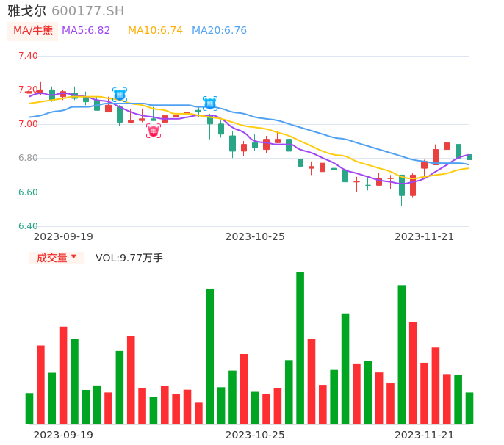Screen dimensions: 504x445
Task: Click the 7.40 price axis label
Action: click(x=28, y=56)
